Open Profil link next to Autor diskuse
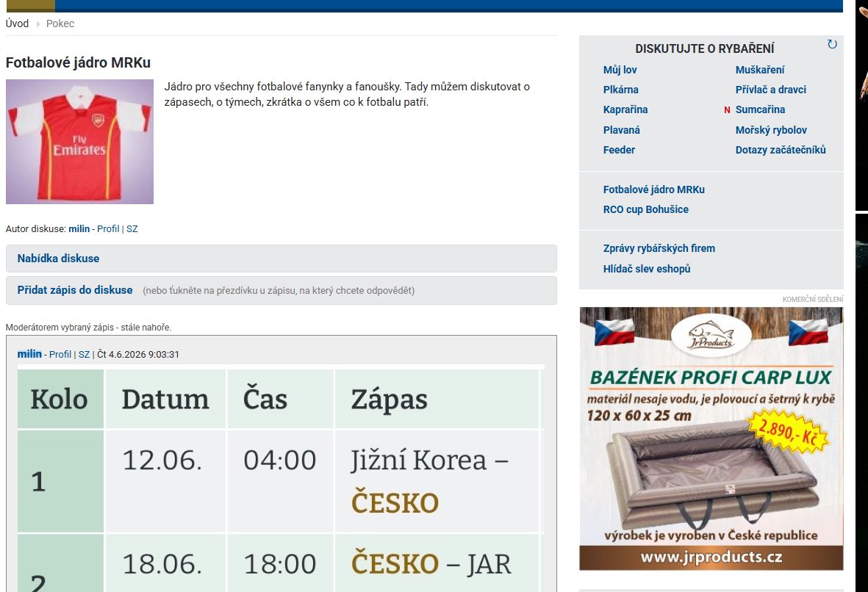Screen dimensions: 868x592 pos(108,229)
